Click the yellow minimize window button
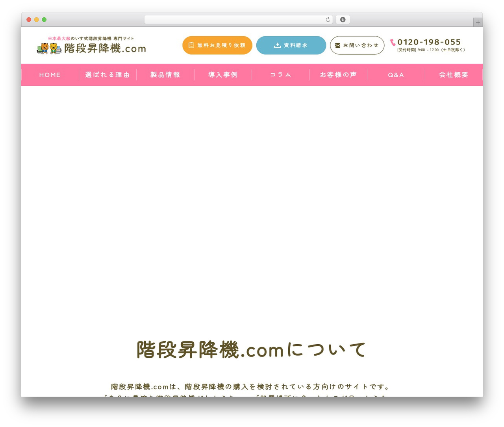This screenshot has width=504, height=427. point(37,20)
